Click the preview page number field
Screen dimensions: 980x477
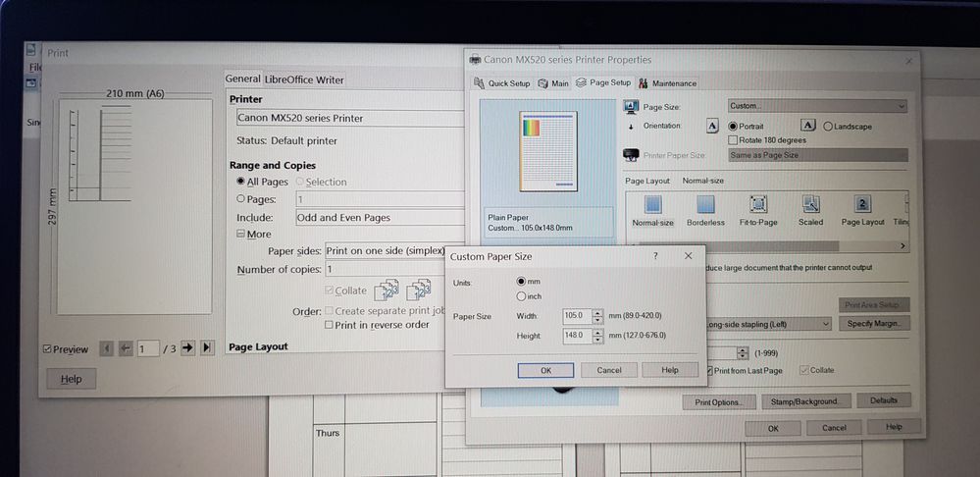148,348
